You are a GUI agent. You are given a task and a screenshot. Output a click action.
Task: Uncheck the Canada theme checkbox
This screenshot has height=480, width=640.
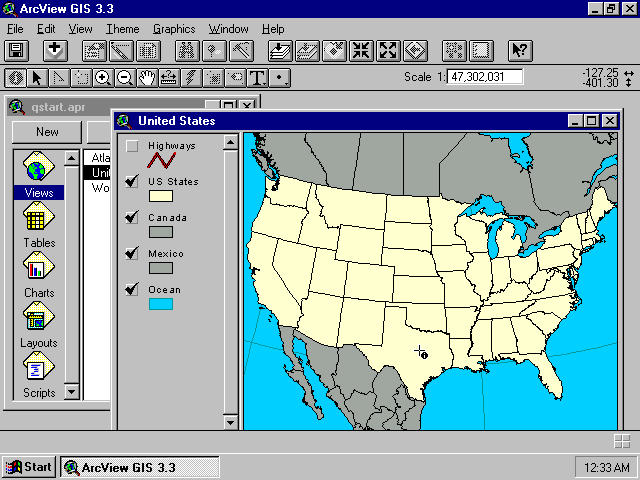[x=132, y=218]
